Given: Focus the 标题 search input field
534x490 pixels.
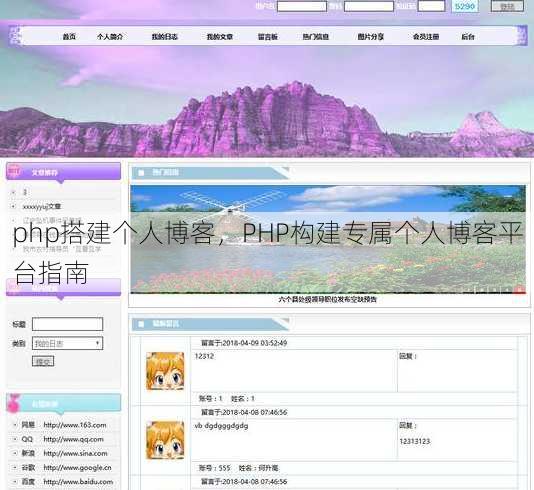Looking at the screenshot, I should [67, 324].
